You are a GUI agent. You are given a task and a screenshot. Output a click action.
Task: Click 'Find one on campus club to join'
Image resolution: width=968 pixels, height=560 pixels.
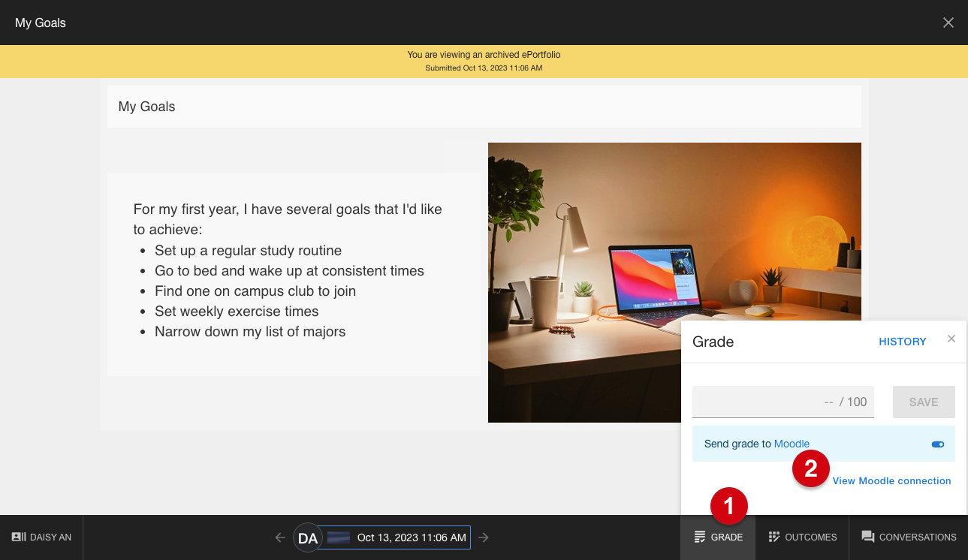click(255, 291)
